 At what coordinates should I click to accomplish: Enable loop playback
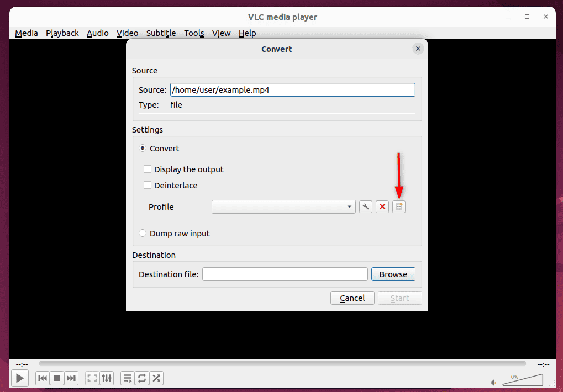point(141,378)
